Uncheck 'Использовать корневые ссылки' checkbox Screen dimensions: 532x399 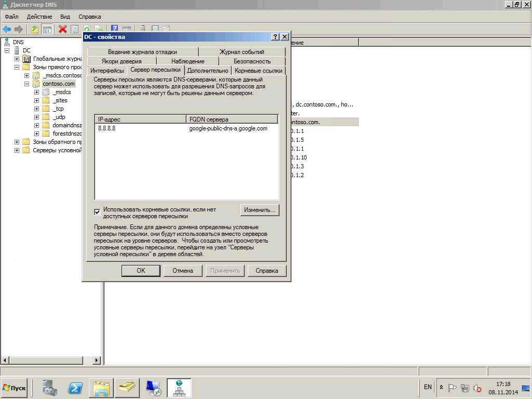tap(97, 212)
